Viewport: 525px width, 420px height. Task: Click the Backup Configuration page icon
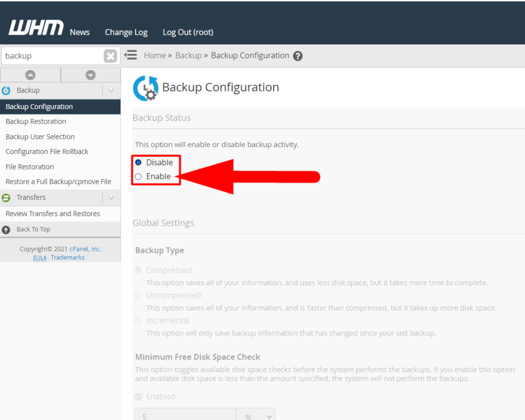click(146, 88)
